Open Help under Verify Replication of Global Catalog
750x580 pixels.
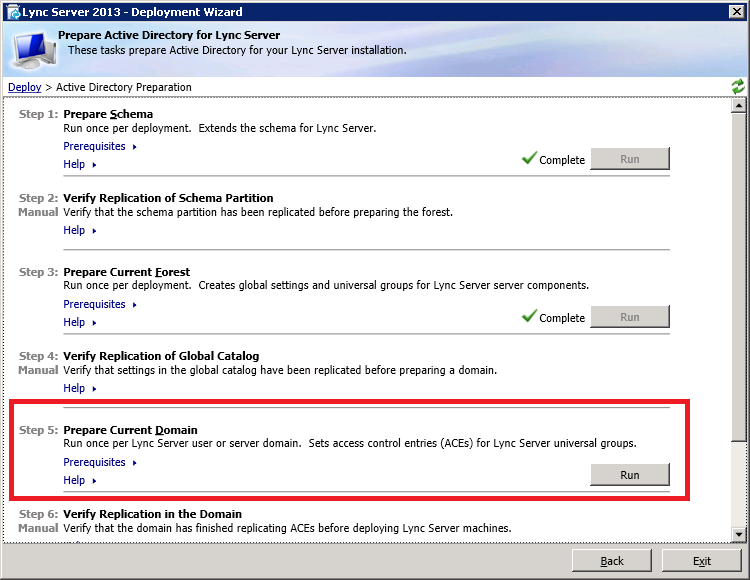(80, 388)
